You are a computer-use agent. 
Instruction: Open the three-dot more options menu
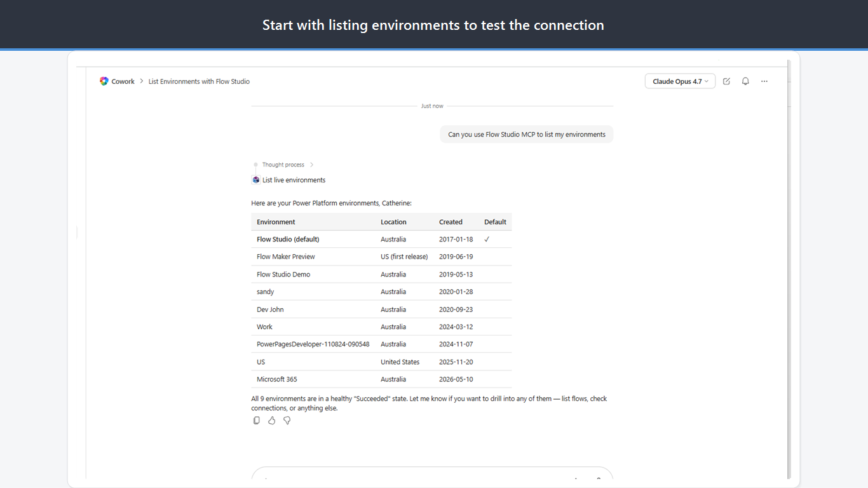(764, 81)
